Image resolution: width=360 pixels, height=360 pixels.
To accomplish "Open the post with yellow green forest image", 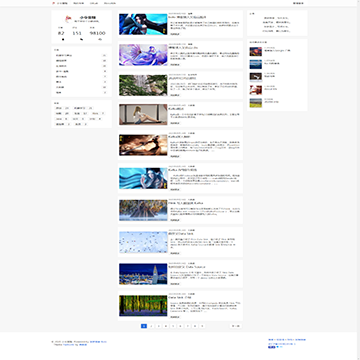I will (x=143, y=306).
